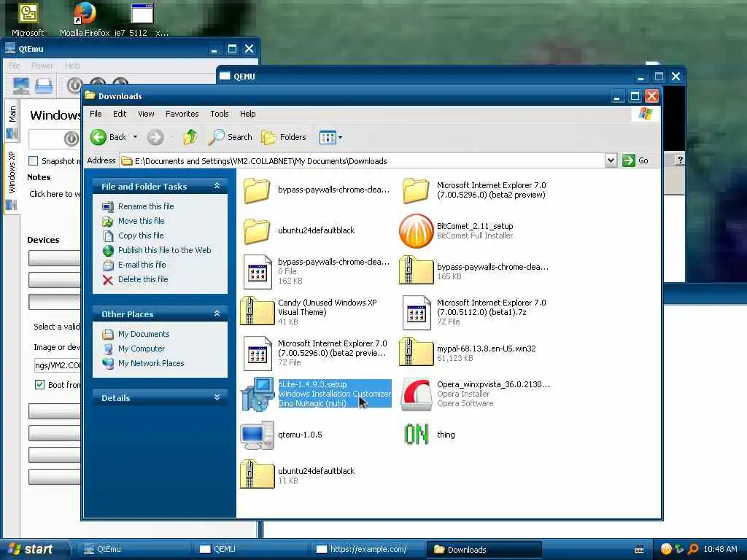Click the grayed Forward arrow button
The width and height of the screenshot is (747, 560).
pos(155,137)
